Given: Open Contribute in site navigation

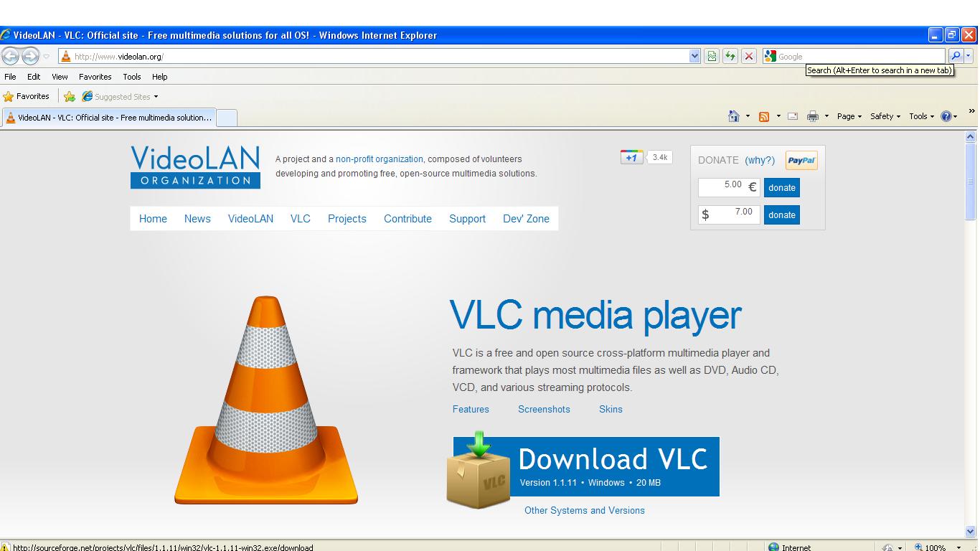Looking at the screenshot, I should [407, 219].
